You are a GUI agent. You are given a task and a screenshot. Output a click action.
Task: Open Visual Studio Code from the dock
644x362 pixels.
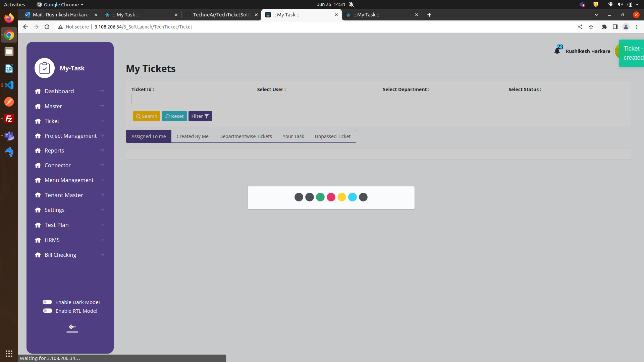9,85
